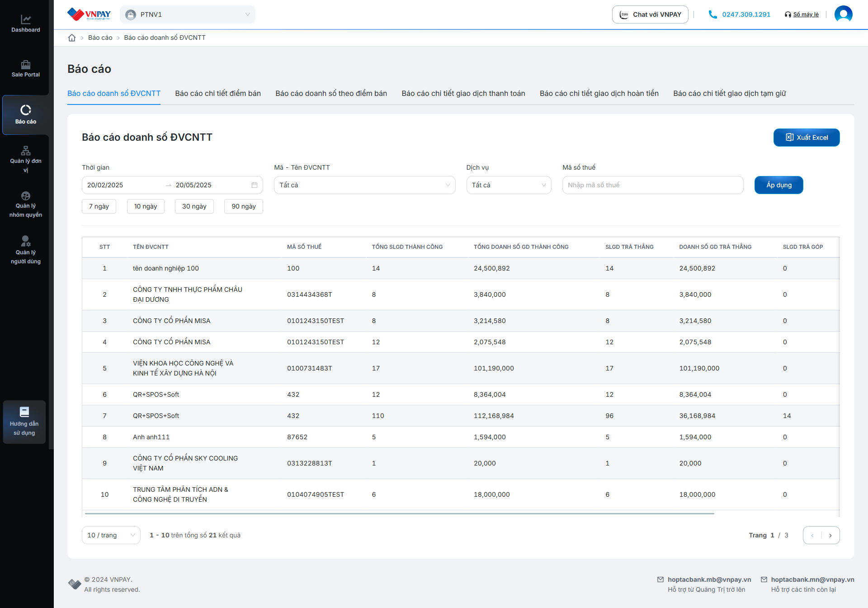Click Xuất Excel button
Image resolution: width=868 pixels, height=608 pixels.
click(807, 138)
